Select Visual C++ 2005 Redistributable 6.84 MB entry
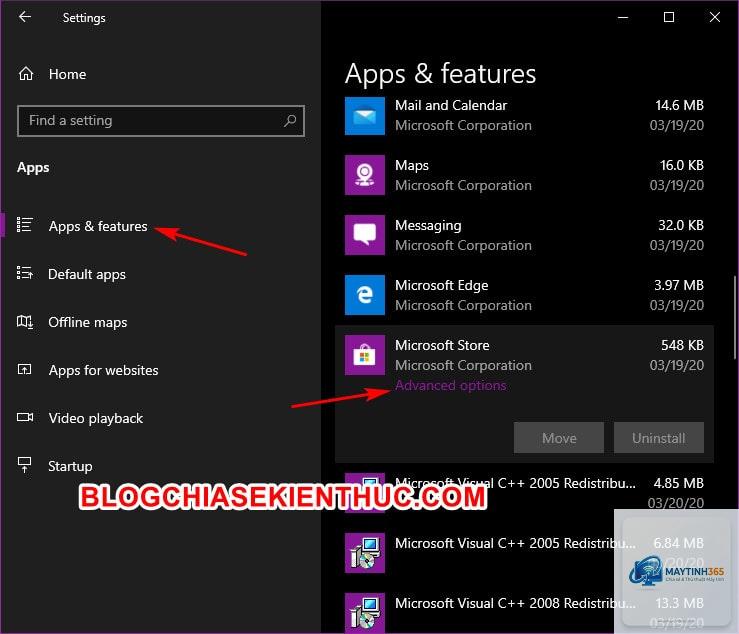The image size is (739, 634). 524,553
